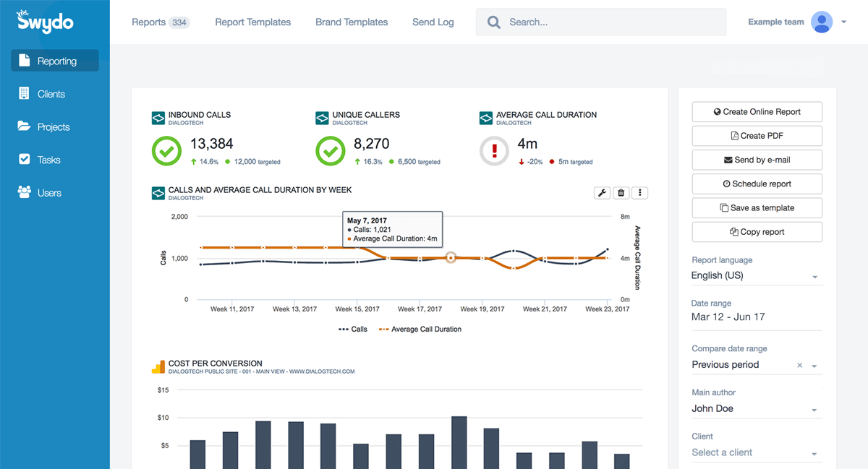The height and width of the screenshot is (469, 868).
Task: Open the three-dot more options menu
Action: point(639,193)
